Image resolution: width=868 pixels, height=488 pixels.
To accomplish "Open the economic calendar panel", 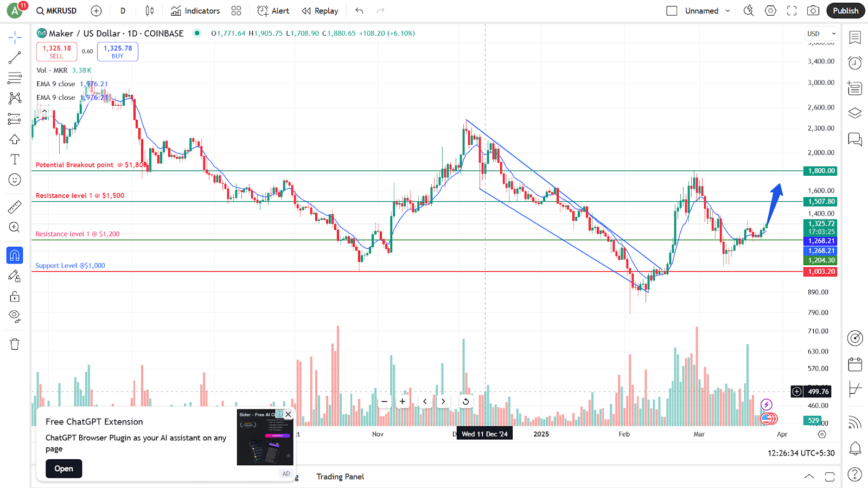I will pos(855,364).
